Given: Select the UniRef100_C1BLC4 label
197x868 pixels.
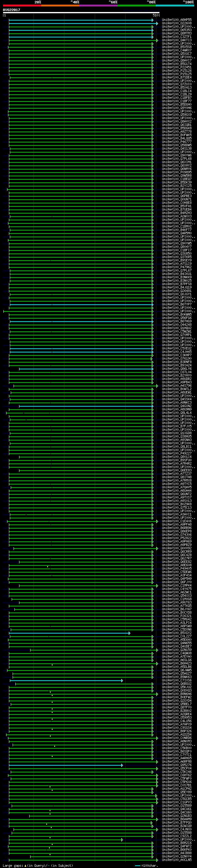Looking at the screenshot, I should pos(177,91).
